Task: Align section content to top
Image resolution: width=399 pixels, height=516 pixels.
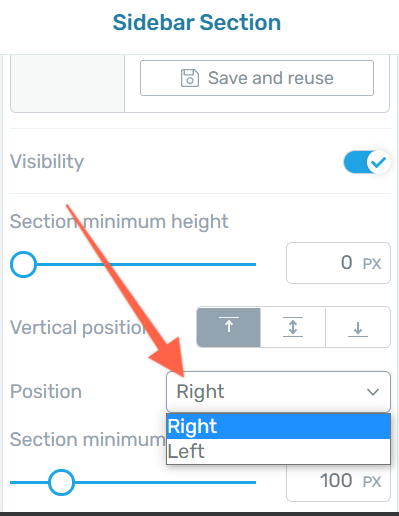Action: click(229, 327)
